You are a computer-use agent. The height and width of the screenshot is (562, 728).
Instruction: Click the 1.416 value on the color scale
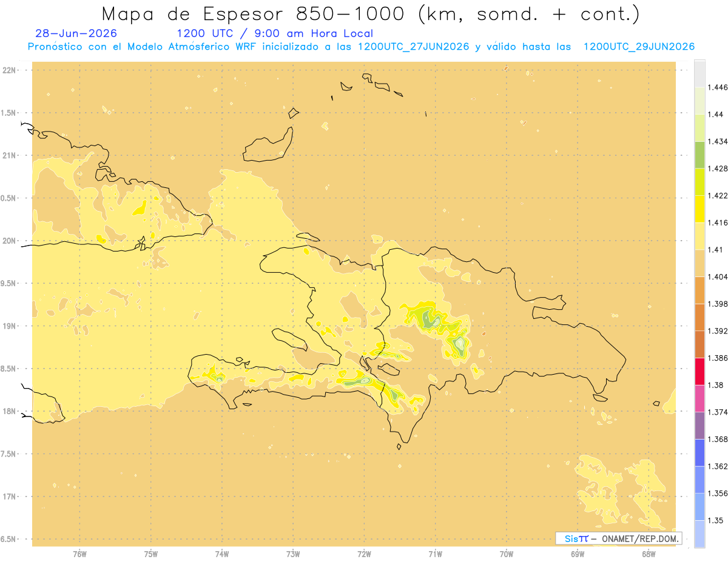pos(718,222)
